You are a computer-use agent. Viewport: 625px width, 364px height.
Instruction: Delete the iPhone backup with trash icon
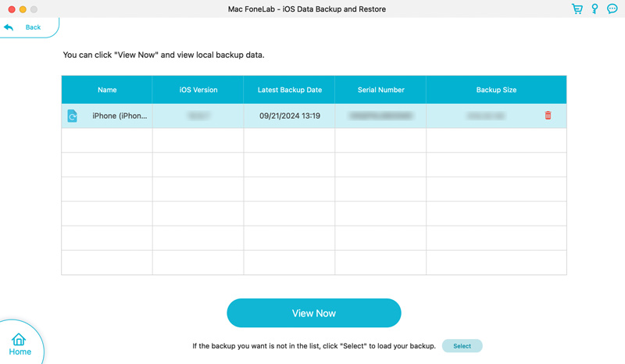(x=548, y=116)
